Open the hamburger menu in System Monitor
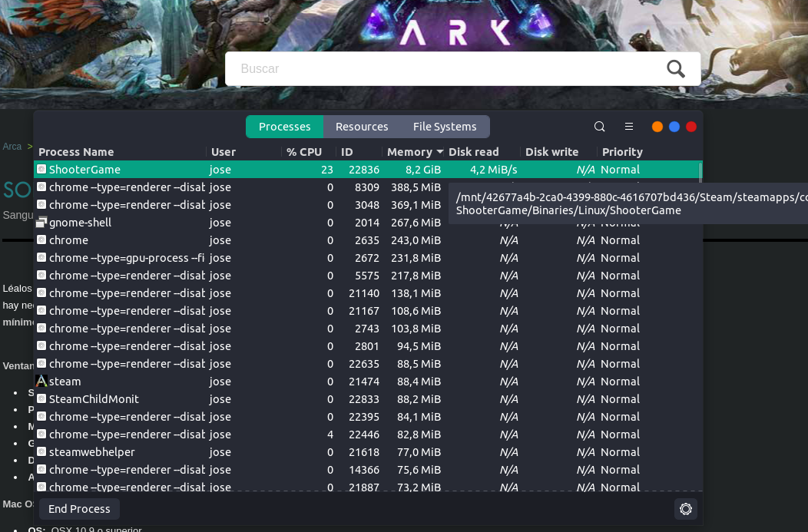This screenshot has width=808, height=532. pyautogui.click(x=629, y=127)
